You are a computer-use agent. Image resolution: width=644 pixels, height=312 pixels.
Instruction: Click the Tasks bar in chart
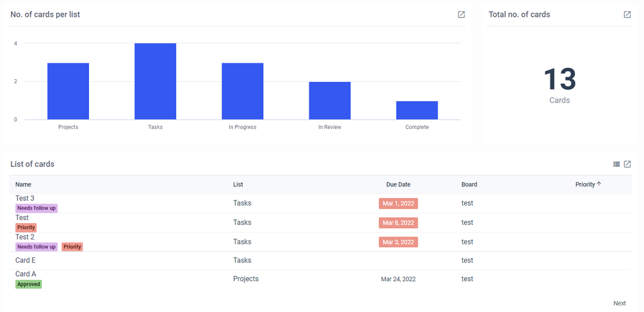coord(156,81)
